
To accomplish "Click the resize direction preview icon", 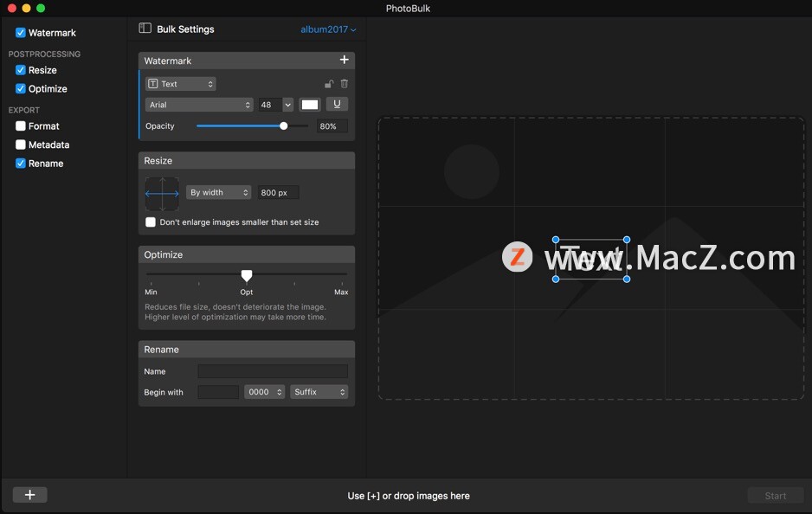I will [162, 194].
